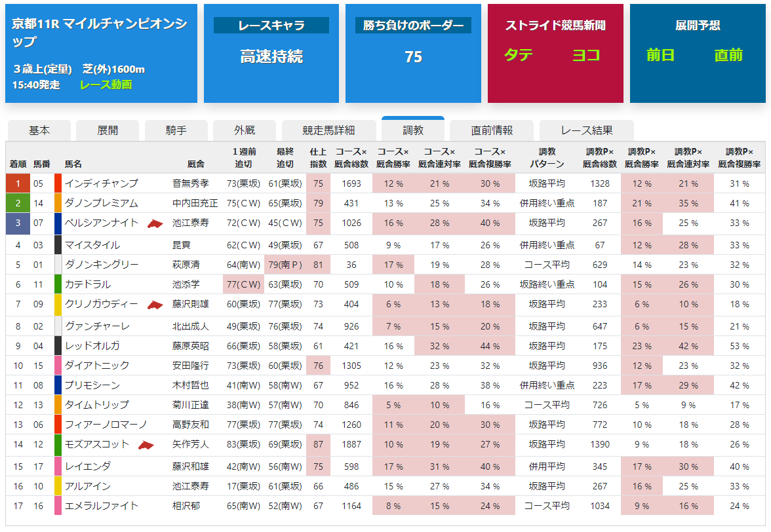Click the 1887 コース×厩舎総数 value
Image resolution: width=771 pixels, height=532 pixels.
point(351,444)
